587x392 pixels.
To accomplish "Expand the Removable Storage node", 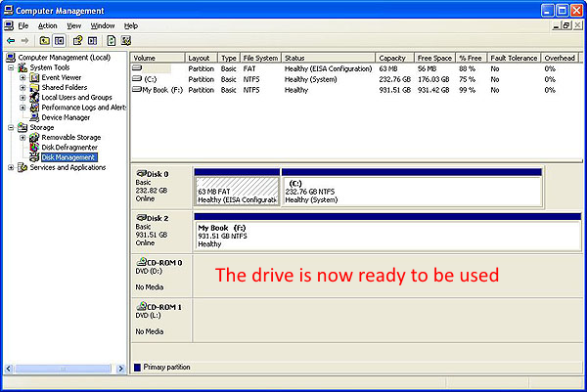I will click(x=23, y=138).
